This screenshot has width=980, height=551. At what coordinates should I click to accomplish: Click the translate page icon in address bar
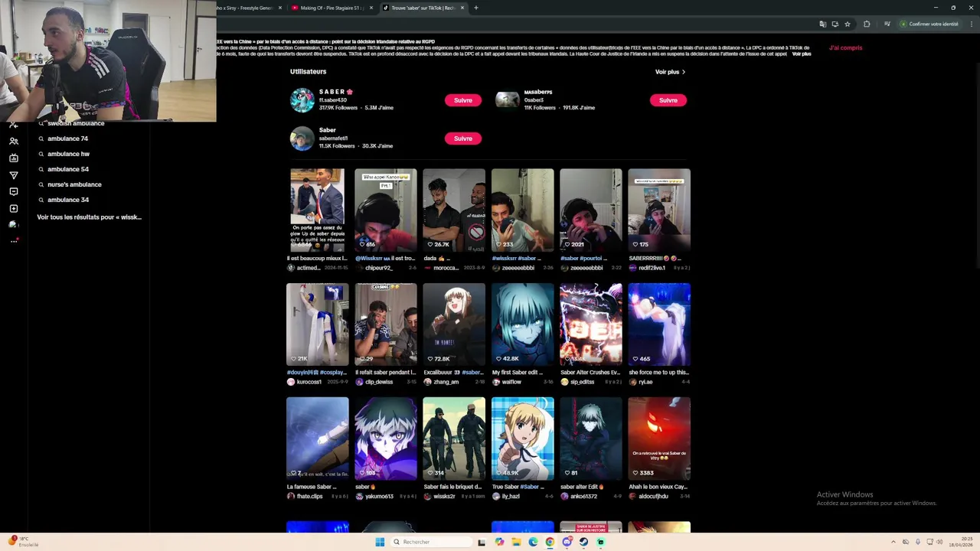tap(823, 24)
